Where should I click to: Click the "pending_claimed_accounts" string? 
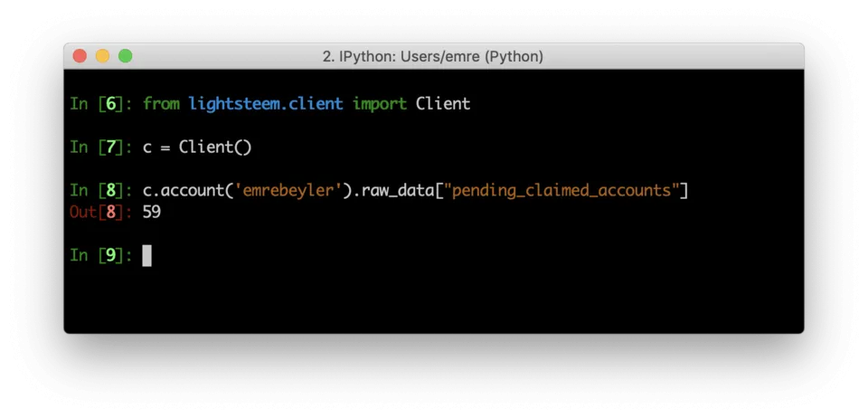561,191
